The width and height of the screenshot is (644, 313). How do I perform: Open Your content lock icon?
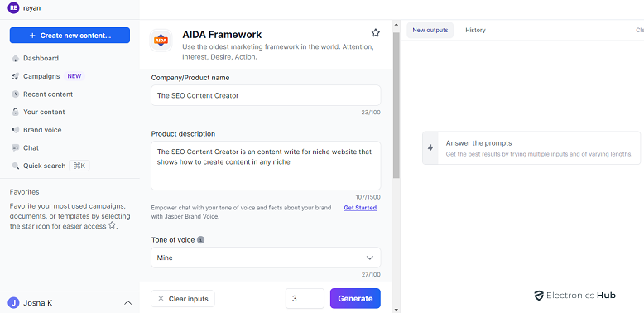coord(15,112)
